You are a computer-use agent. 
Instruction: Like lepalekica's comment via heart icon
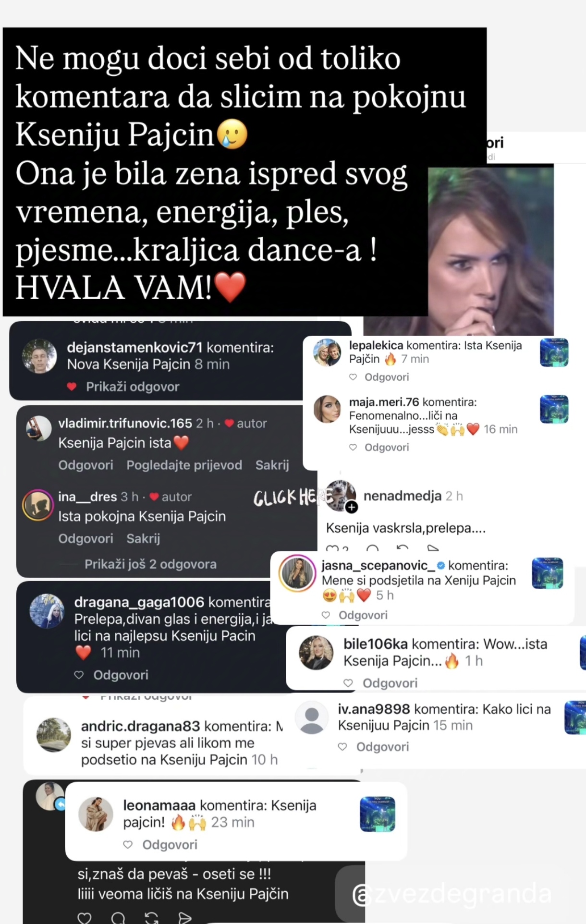[353, 377]
